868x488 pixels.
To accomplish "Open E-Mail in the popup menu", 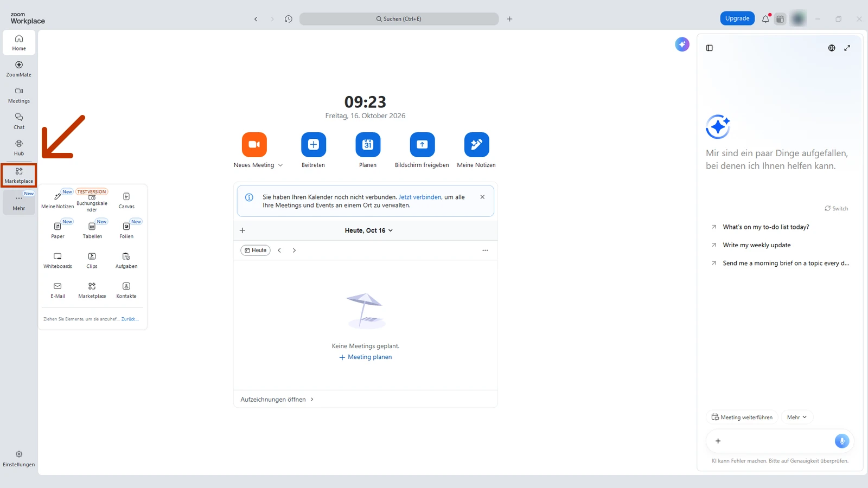I will 58,290.
